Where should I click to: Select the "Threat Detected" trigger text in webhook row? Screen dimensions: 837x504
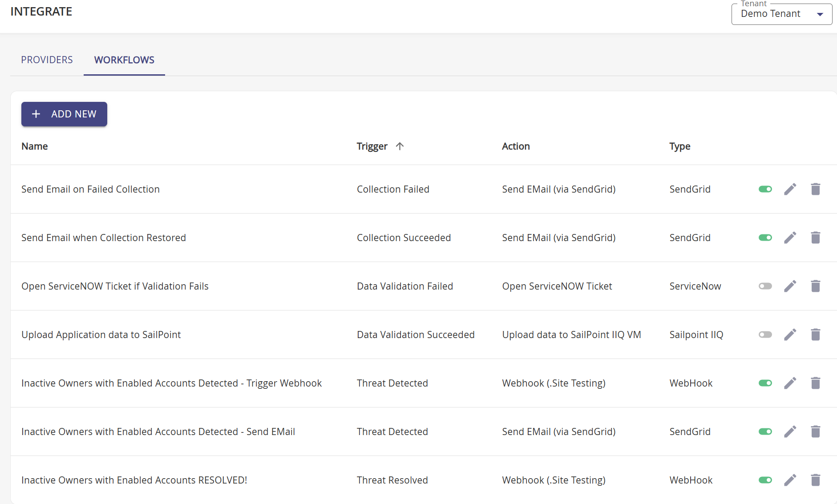pos(392,383)
